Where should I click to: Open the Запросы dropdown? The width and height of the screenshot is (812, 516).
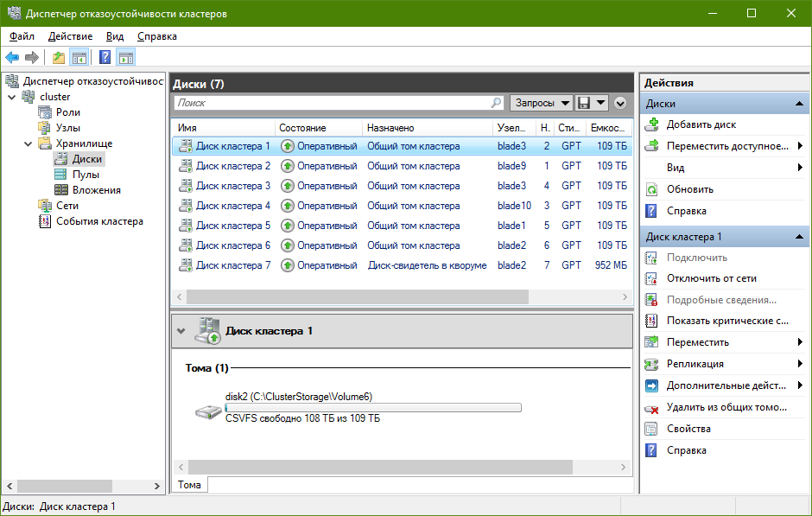pos(541,103)
